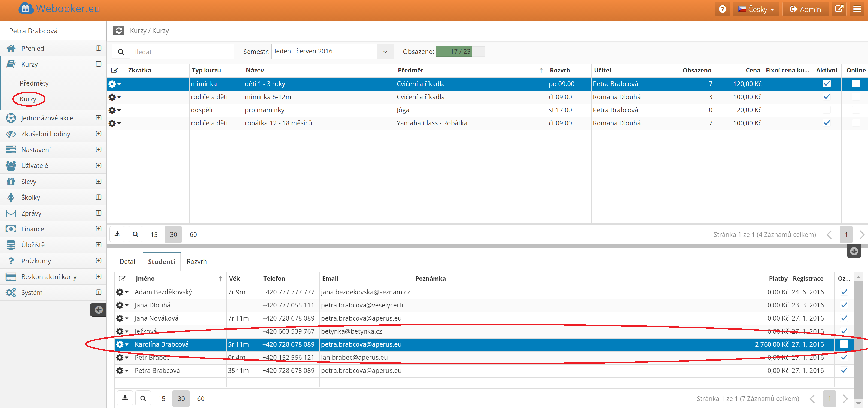Open the Semestr dropdown
Screen dimensions: 868x408
(385, 52)
